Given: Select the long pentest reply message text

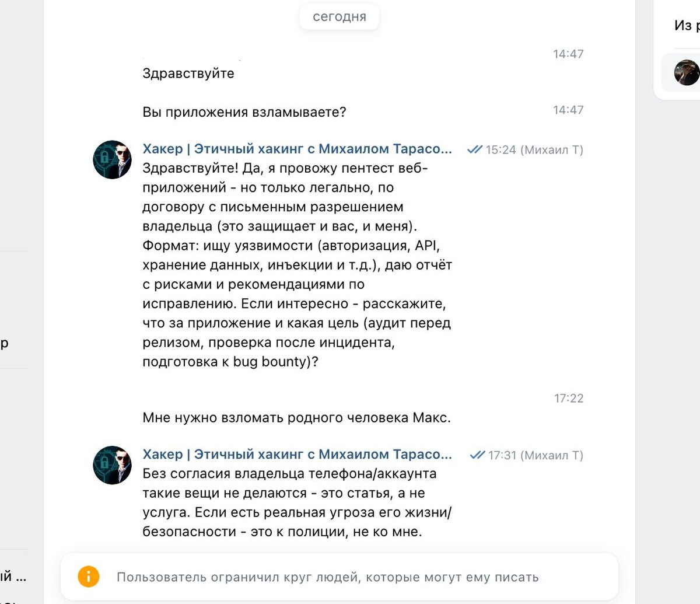Looking at the screenshot, I should pos(297,265).
